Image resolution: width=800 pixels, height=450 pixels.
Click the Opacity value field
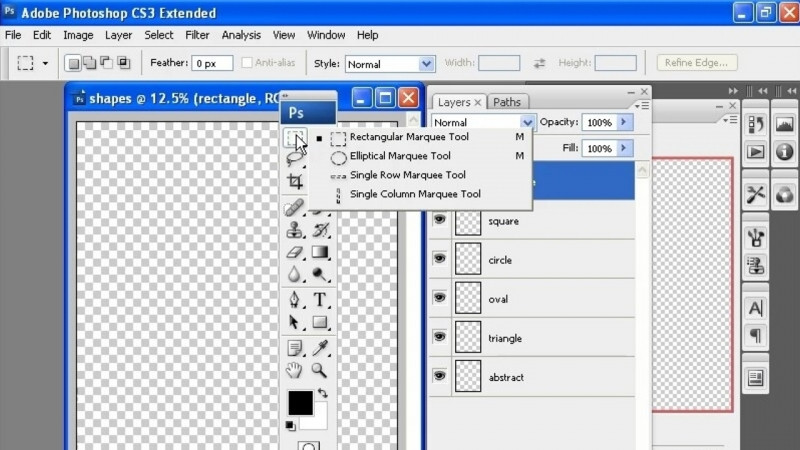pos(599,122)
